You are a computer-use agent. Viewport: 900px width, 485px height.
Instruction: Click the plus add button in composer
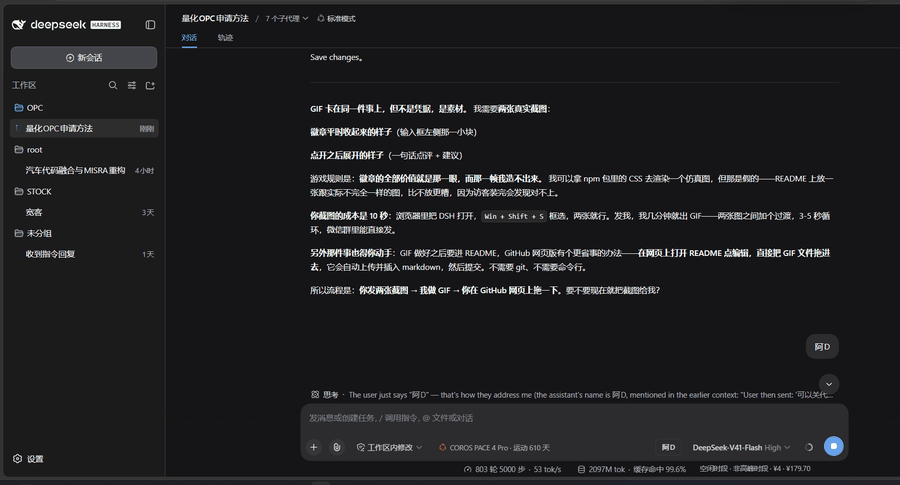pyautogui.click(x=313, y=447)
